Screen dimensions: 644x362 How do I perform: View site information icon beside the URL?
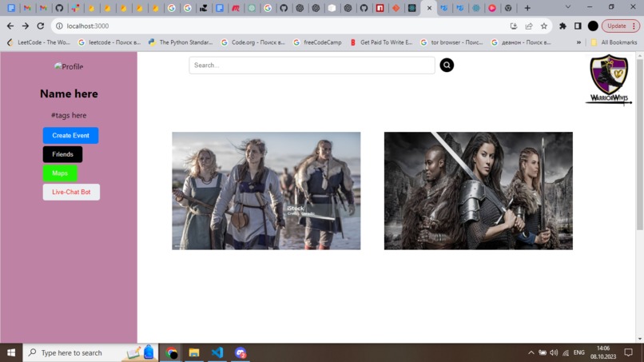(59, 26)
